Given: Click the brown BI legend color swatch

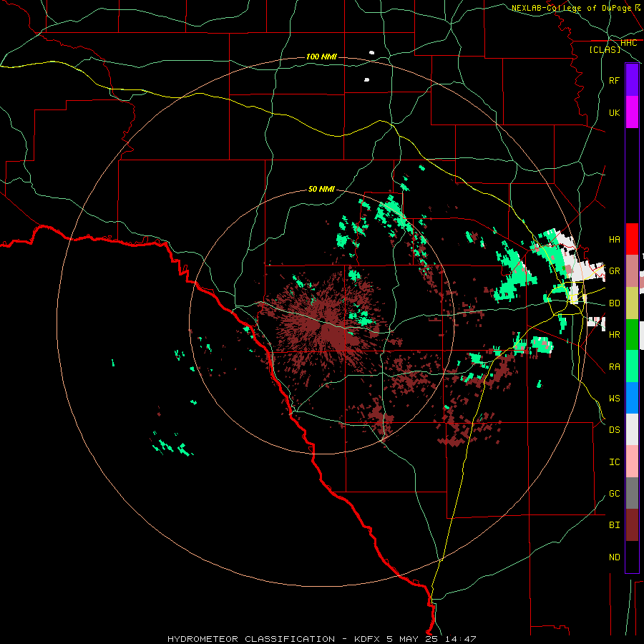Looking at the screenshot, I should tap(632, 525).
